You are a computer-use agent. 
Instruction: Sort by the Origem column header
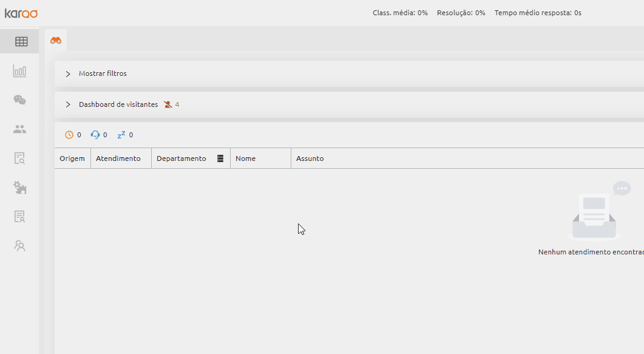click(72, 158)
